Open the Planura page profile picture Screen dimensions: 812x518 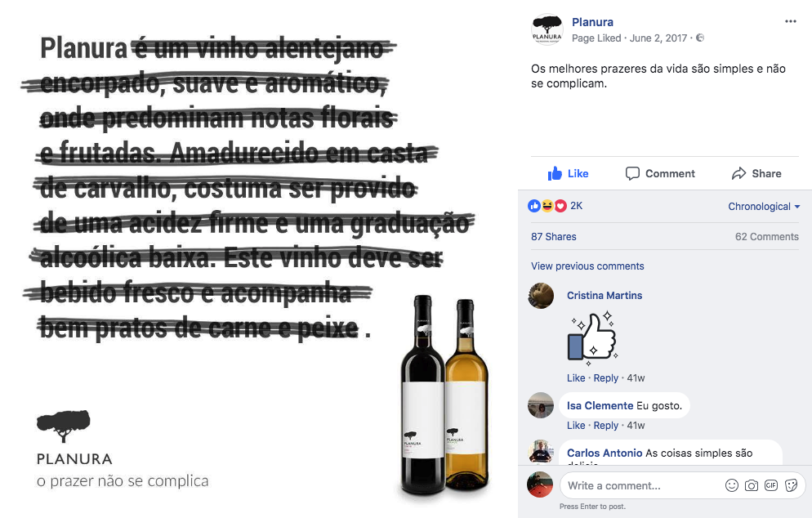547,29
